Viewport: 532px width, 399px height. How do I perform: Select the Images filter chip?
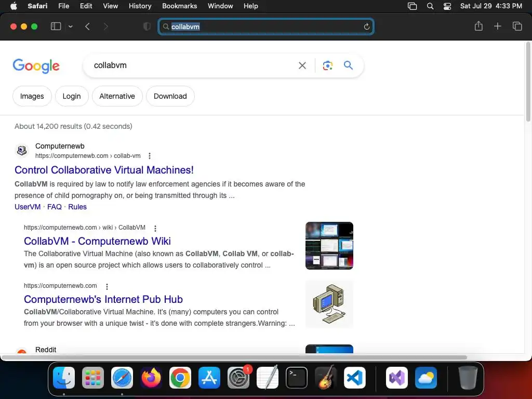tap(32, 96)
